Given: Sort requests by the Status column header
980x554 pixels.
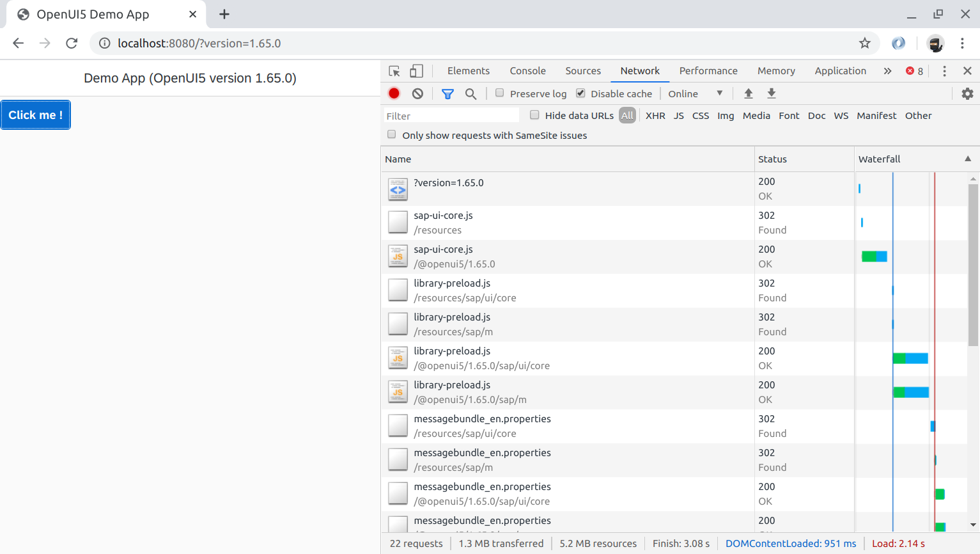Looking at the screenshot, I should tap(804, 159).
